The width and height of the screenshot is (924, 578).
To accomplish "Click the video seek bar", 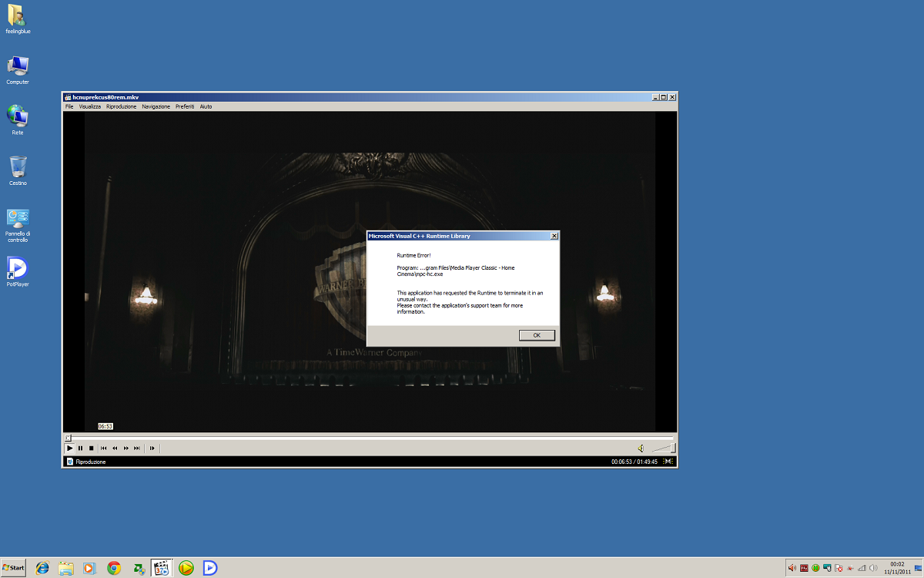I will [x=370, y=438].
